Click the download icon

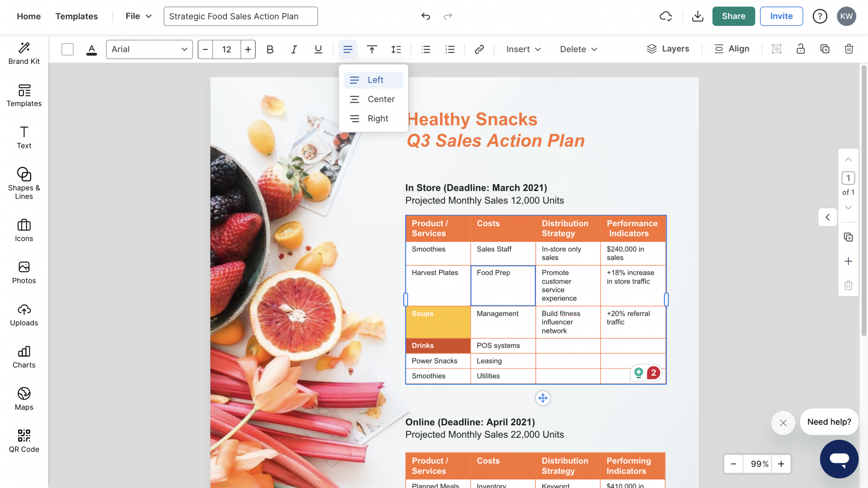click(697, 16)
